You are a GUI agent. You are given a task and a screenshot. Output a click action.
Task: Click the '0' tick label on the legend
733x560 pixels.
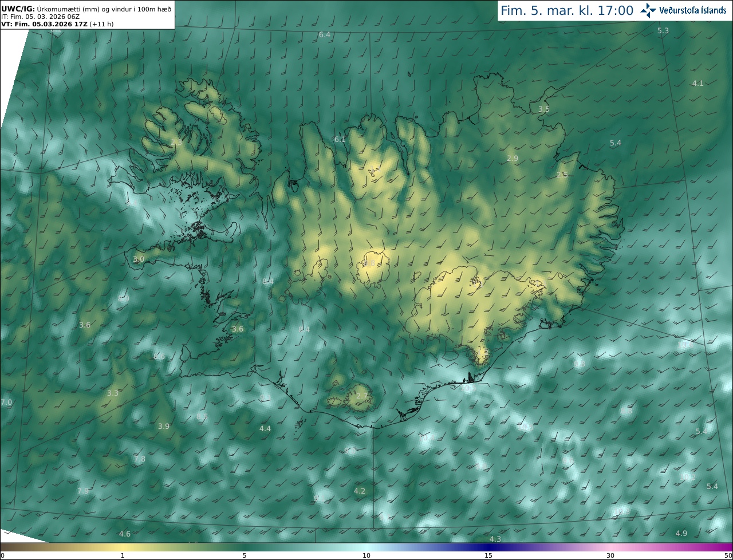(x=2, y=555)
